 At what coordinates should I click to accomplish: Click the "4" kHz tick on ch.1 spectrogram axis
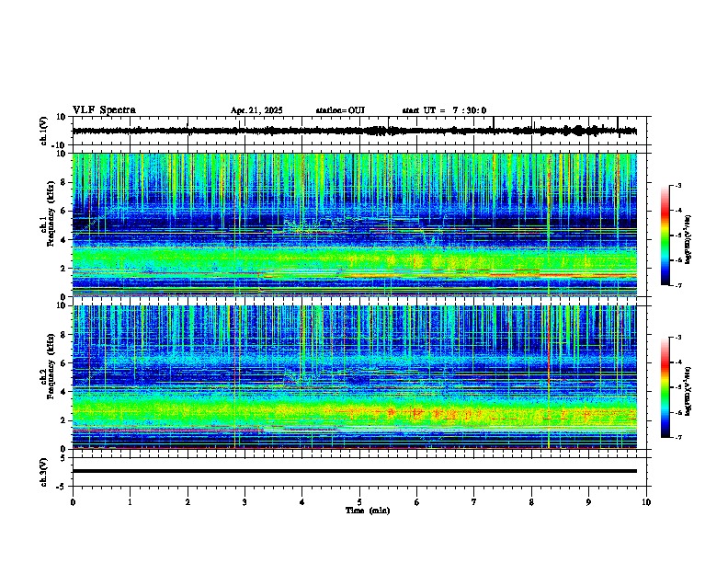[63, 240]
